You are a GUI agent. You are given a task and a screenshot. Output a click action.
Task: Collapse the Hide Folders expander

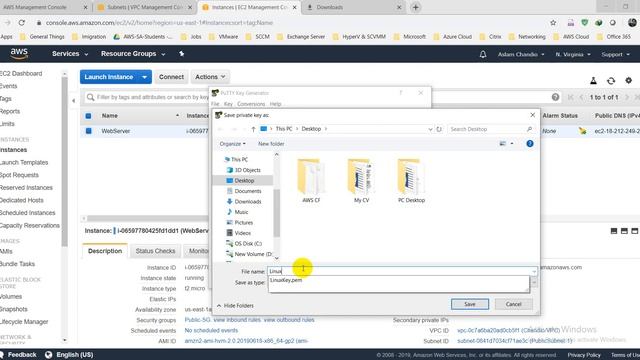point(235,305)
